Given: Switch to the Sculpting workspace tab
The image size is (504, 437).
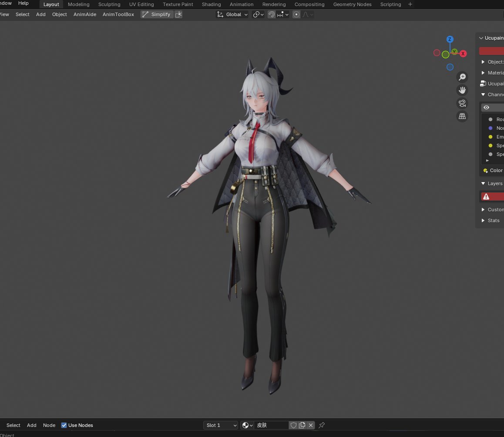Looking at the screenshot, I should 109,4.
